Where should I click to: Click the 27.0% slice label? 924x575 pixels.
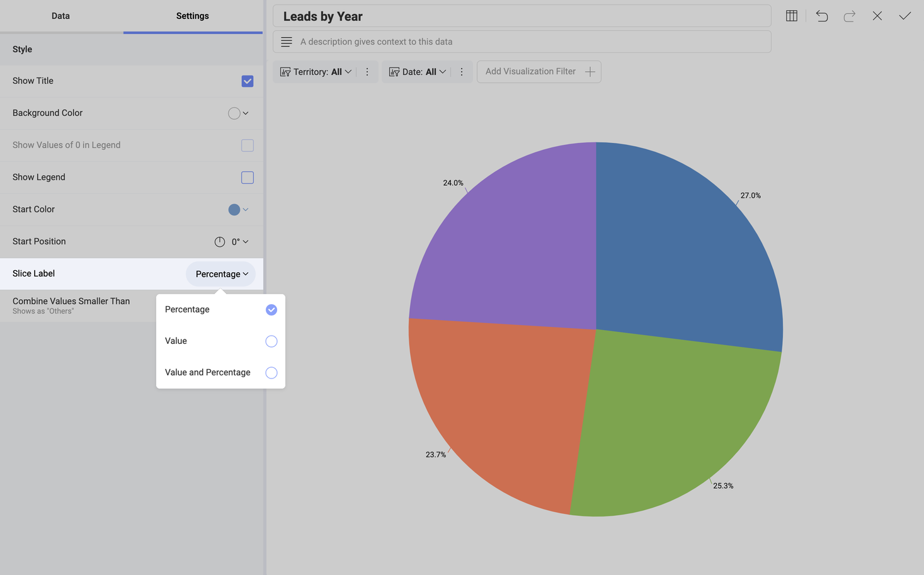(751, 196)
